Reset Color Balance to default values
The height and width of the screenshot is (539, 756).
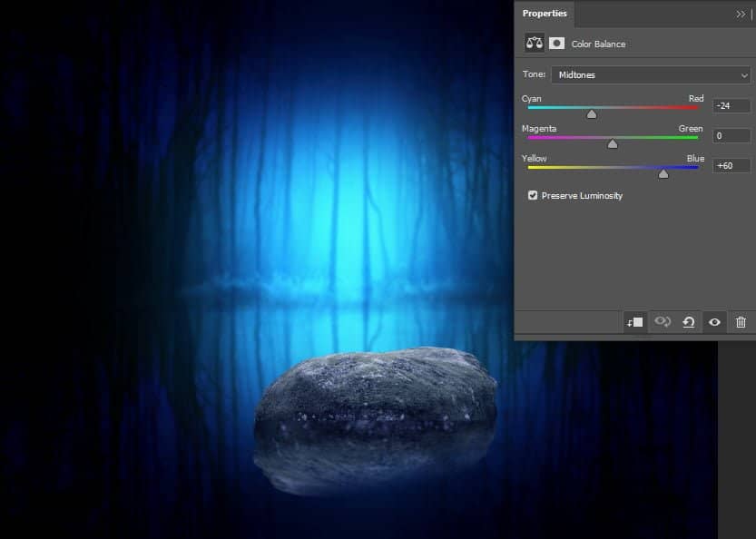point(688,322)
